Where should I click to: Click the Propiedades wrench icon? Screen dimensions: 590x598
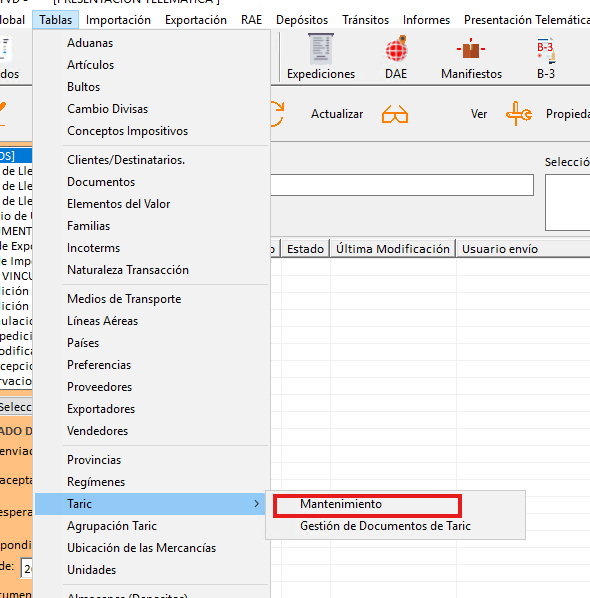pos(519,114)
